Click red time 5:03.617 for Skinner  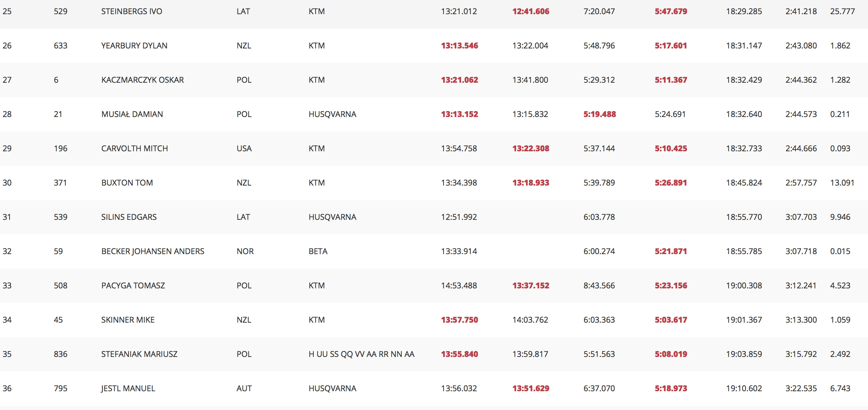pos(671,320)
